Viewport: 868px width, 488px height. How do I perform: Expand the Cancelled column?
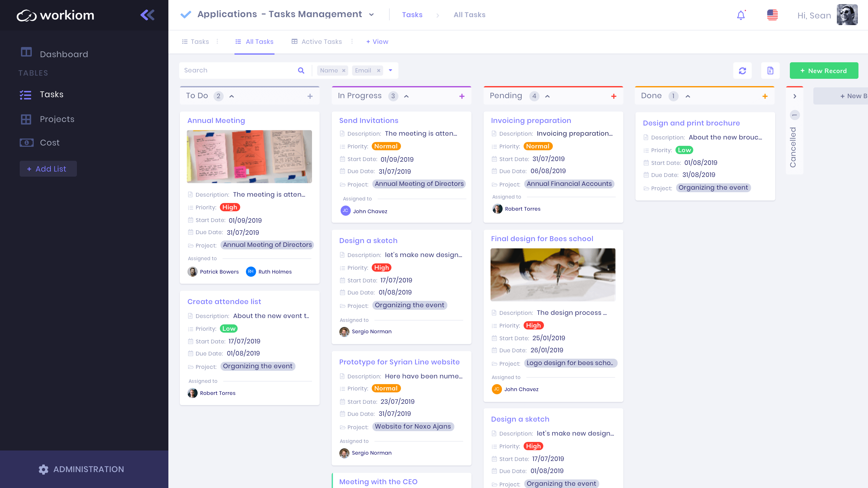(x=795, y=96)
